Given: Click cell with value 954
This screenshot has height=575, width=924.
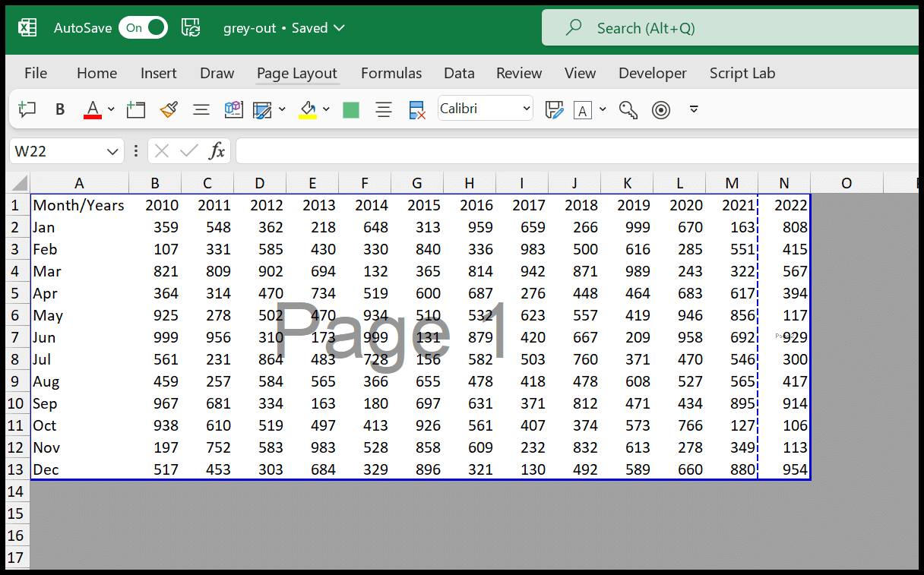Looking at the screenshot, I should 784,469.
